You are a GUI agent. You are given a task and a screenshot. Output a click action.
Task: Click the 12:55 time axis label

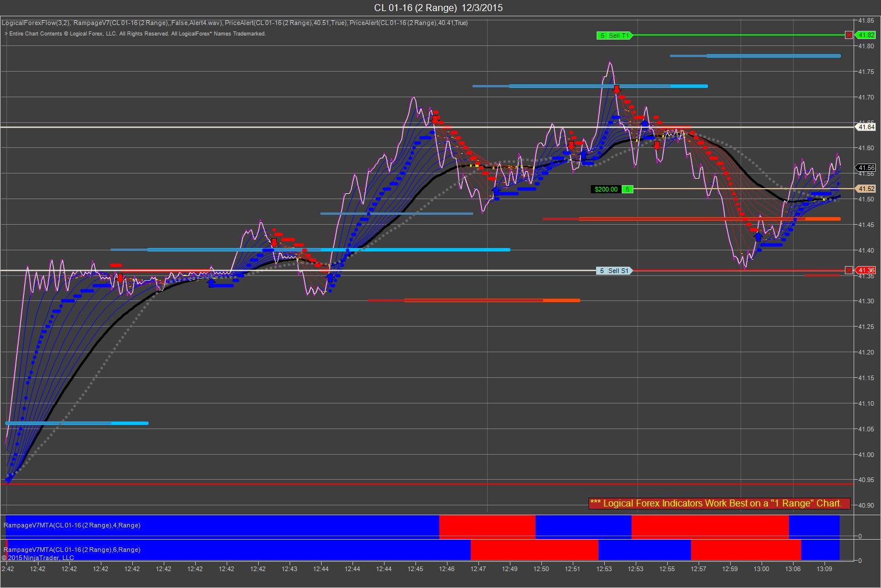pos(667,569)
